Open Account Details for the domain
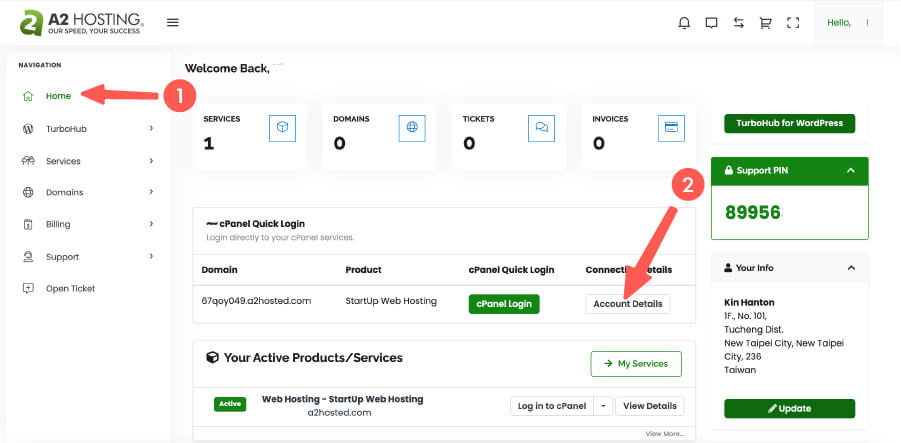901x443 pixels. (x=627, y=303)
